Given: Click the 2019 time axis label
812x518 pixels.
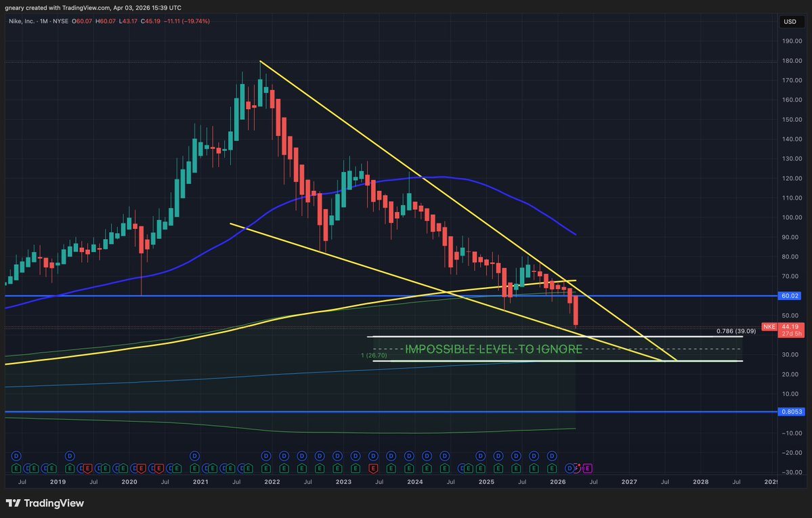Looking at the screenshot, I should [x=58, y=481].
